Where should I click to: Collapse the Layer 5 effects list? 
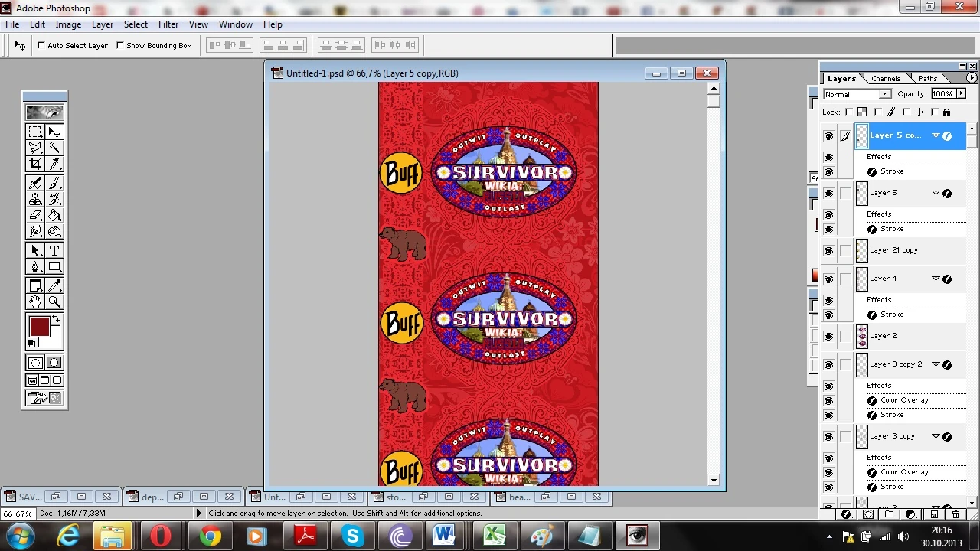tap(936, 193)
